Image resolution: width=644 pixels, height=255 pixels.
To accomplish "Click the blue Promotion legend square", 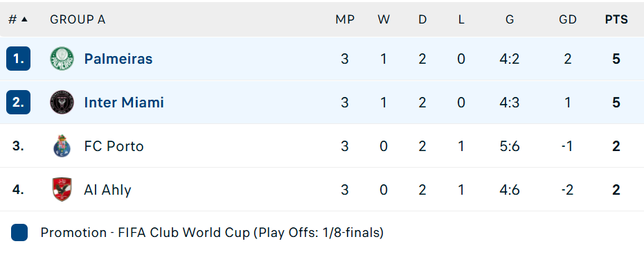I will point(19,233).
